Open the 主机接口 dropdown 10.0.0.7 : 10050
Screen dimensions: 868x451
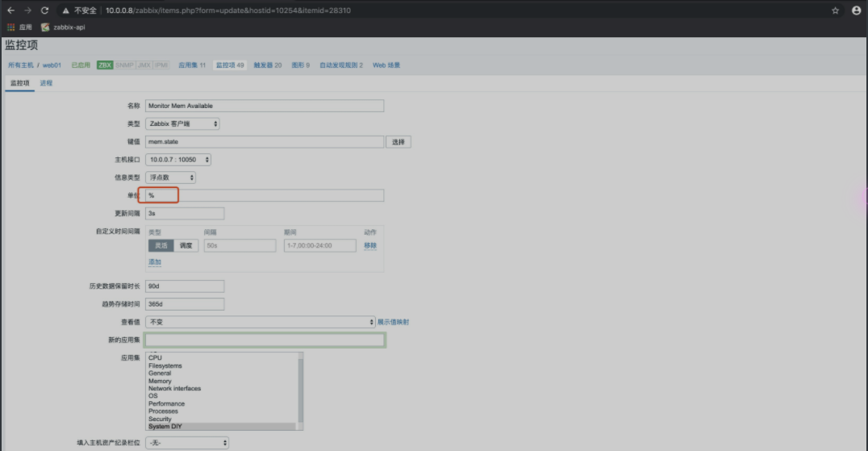tap(178, 160)
